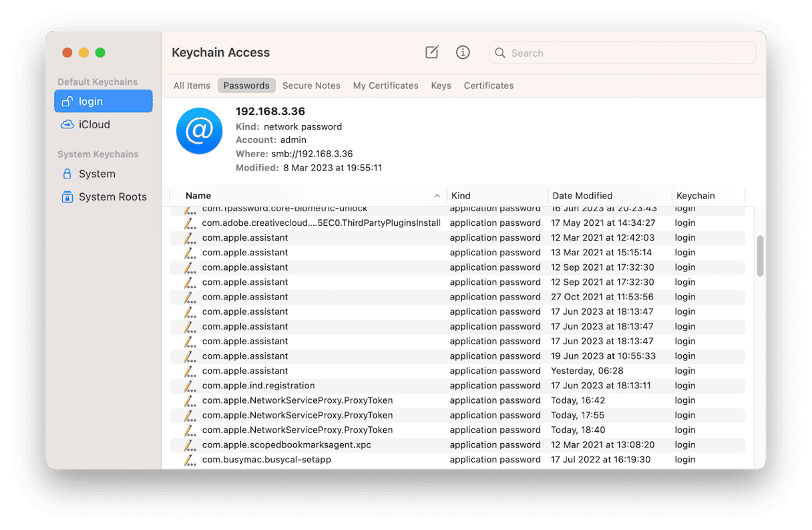
Task: Switch selection to the iCloud keychain
Action: [x=94, y=124]
